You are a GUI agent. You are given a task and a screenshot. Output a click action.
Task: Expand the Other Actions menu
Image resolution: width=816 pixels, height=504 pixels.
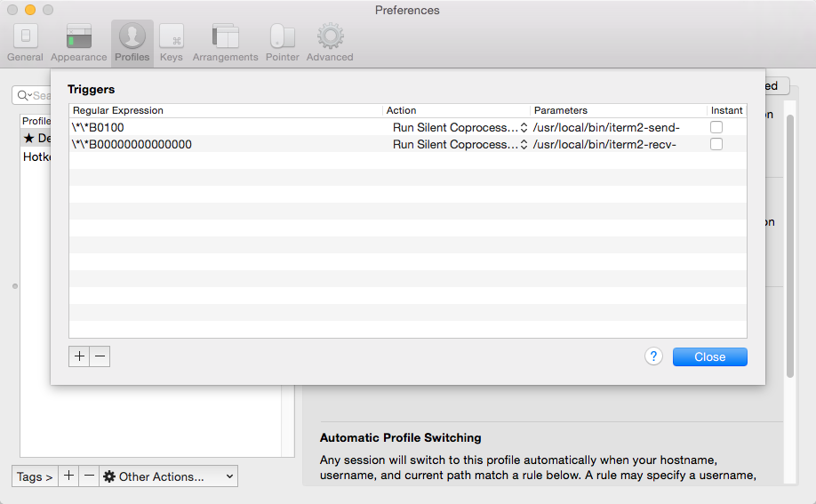[x=169, y=476]
